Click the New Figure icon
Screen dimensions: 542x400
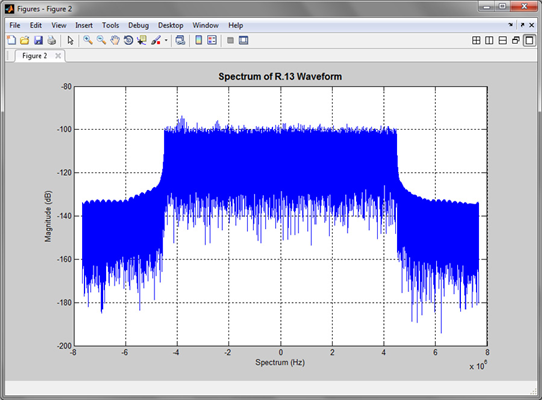(11, 40)
